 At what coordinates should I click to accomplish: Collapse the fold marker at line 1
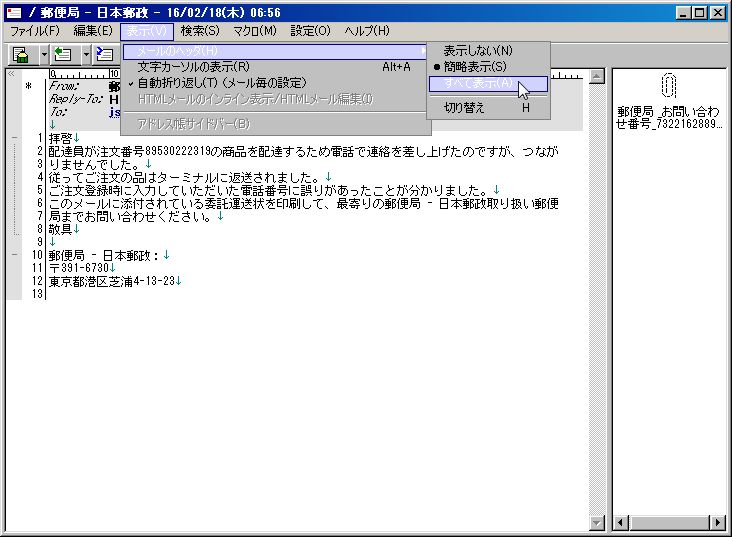pos(14,138)
